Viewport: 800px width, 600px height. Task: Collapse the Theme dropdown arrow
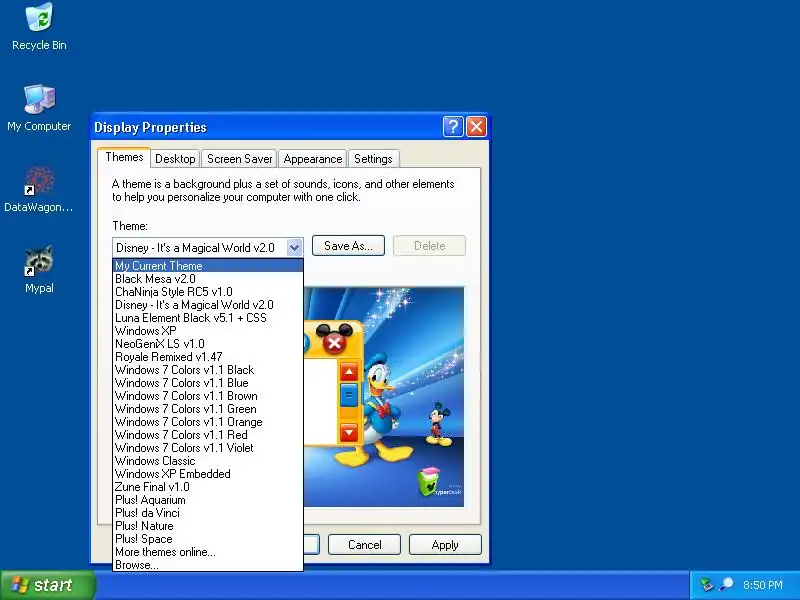pyautogui.click(x=294, y=248)
